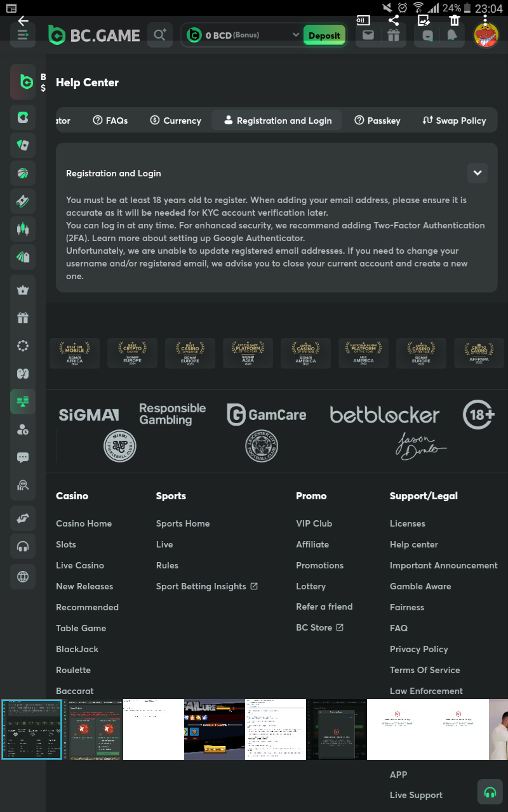Switch to the Currency tab
Image resolution: width=508 pixels, height=812 pixels.
175,121
